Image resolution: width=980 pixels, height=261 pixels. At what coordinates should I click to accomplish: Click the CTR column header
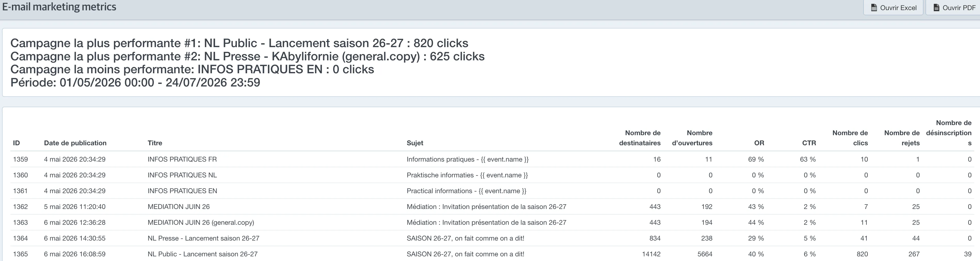(809, 143)
